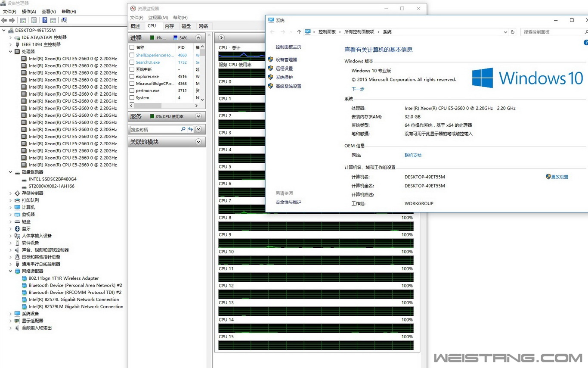588x368 pixels.
Task: Click the 下一步 link under Windows version
Action: tap(358, 89)
